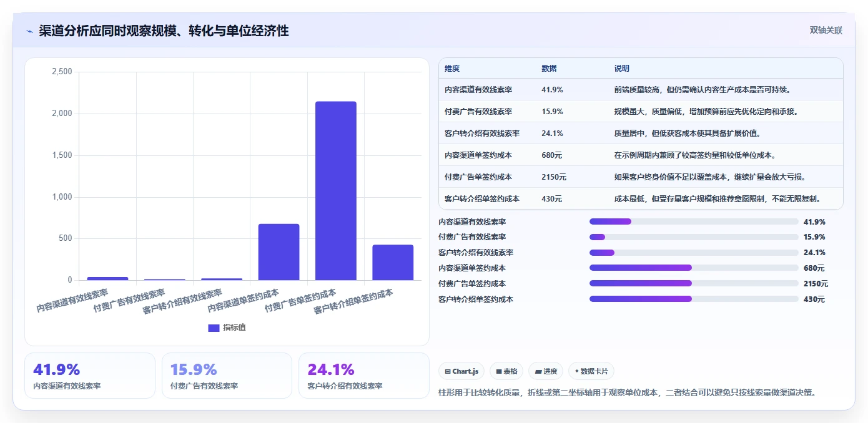Click the title 渠道分析应同时观察规模、转化与单位经济性
The height and width of the screenshot is (423, 868).
coord(164,31)
